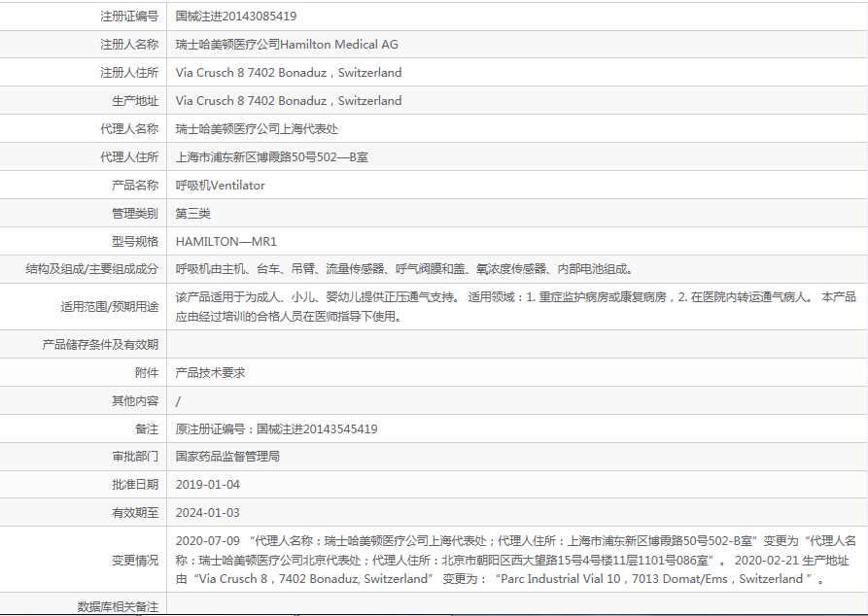Click the 产品名称 label
The width and height of the screenshot is (868, 616).
point(135,186)
